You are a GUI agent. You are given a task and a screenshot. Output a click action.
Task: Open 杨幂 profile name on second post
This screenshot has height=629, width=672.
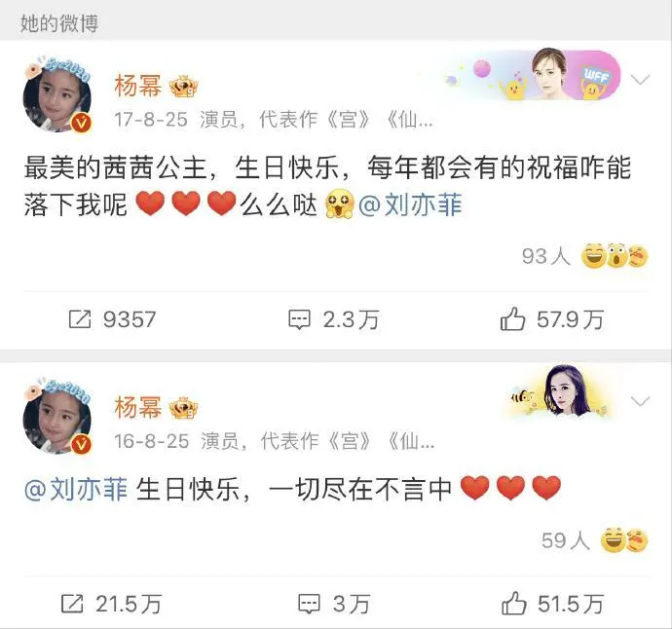(x=138, y=407)
